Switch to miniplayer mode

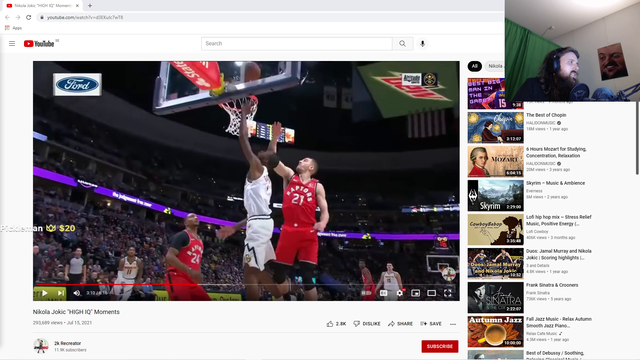point(416,293)
